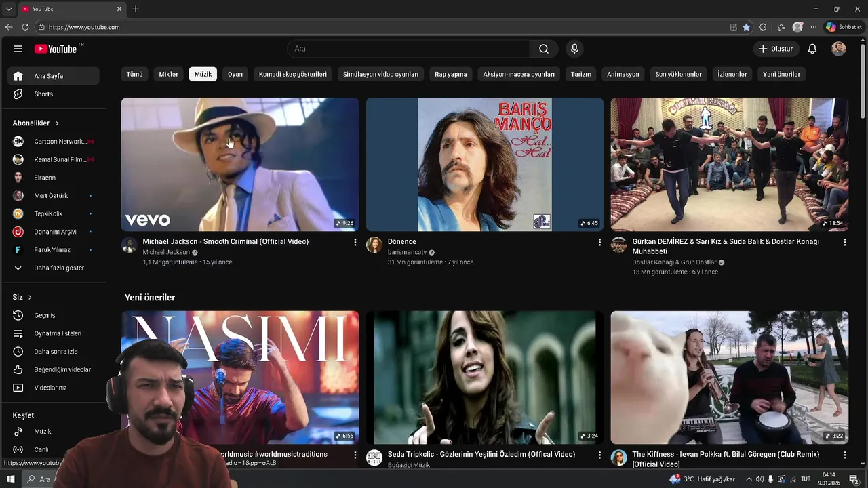The image size is (868, 488).
Task: Open the Sohbet et Copilot button
Action: point(844,27)
